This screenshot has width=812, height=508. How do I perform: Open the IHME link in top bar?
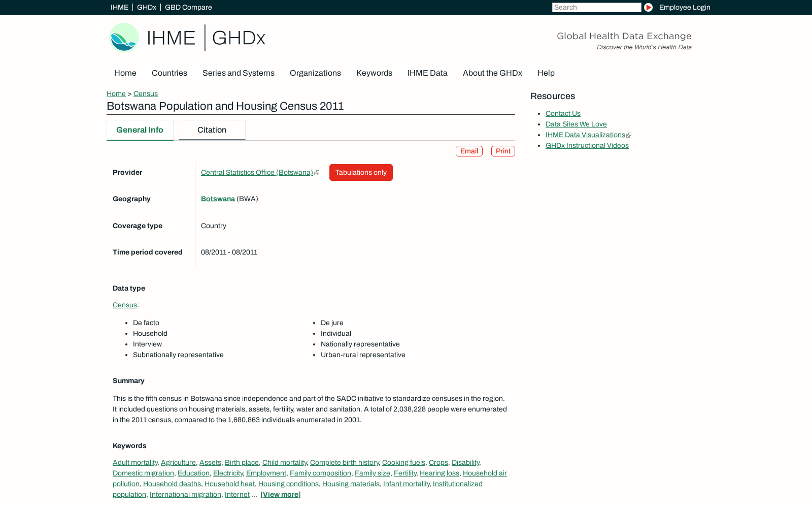pos(119,7)
